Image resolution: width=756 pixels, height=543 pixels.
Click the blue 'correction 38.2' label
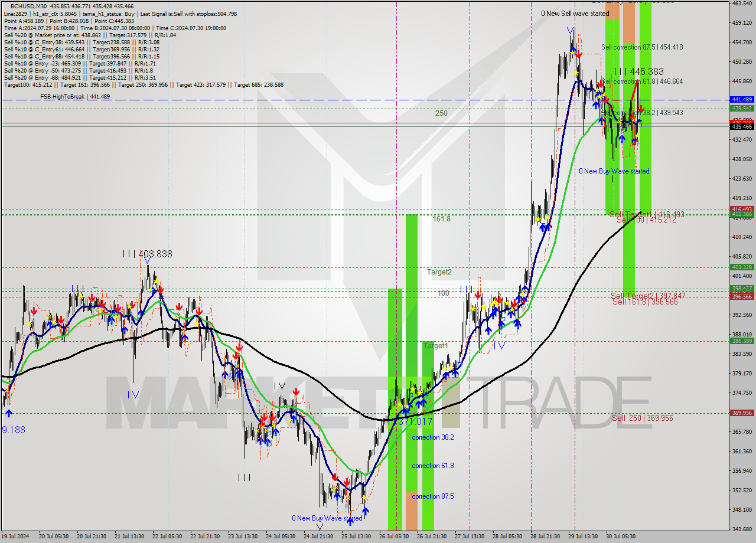click(433, 437)
